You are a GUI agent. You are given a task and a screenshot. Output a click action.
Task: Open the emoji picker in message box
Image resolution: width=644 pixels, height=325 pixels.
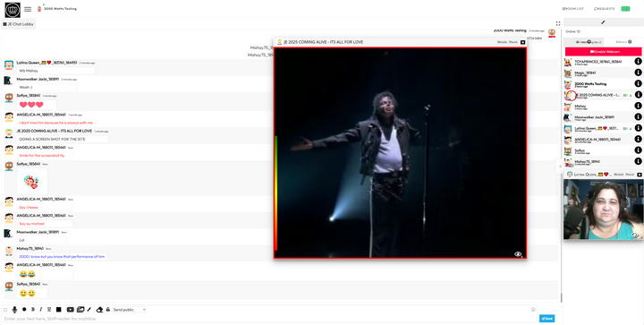point(533,310)
